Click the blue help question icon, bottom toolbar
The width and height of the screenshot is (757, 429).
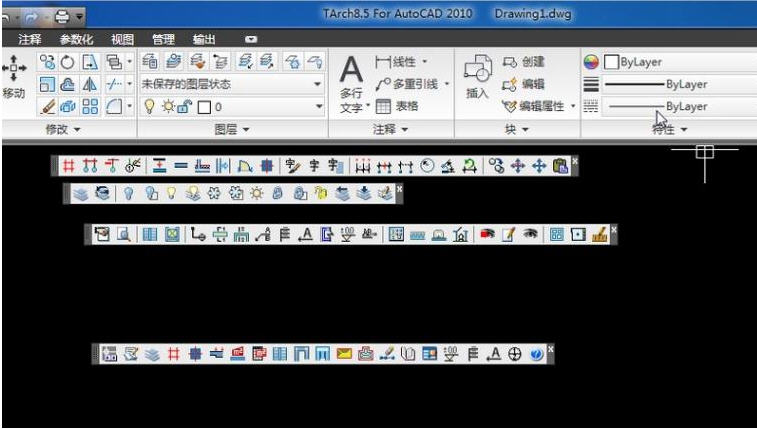coord(536,354)
